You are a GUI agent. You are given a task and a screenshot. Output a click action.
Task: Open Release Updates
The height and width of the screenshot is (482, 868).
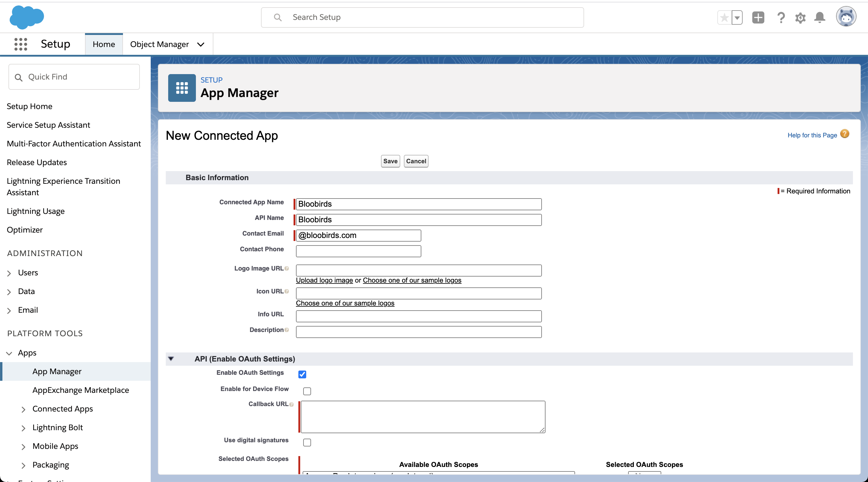[37, 162]
